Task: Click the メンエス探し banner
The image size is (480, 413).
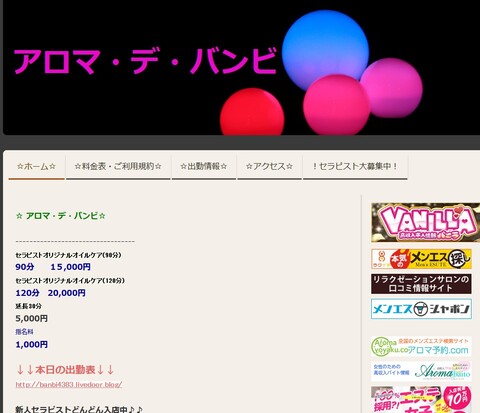Action: 421,259
